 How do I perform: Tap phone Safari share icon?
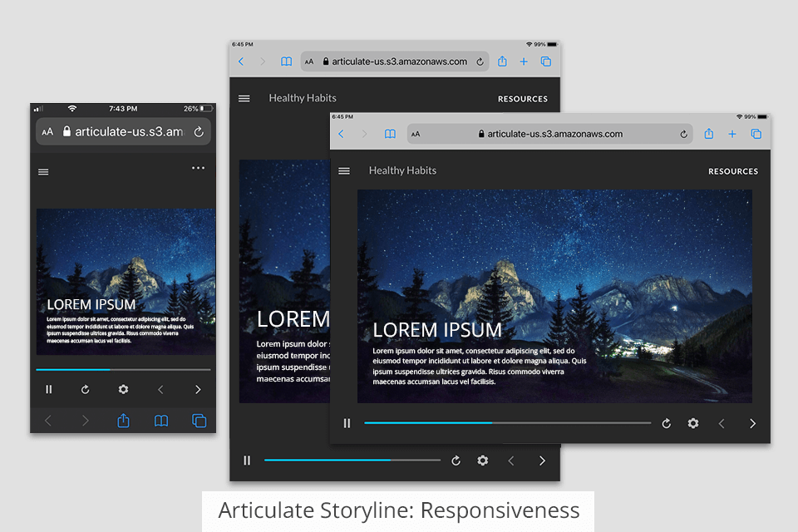click(123, 420)
